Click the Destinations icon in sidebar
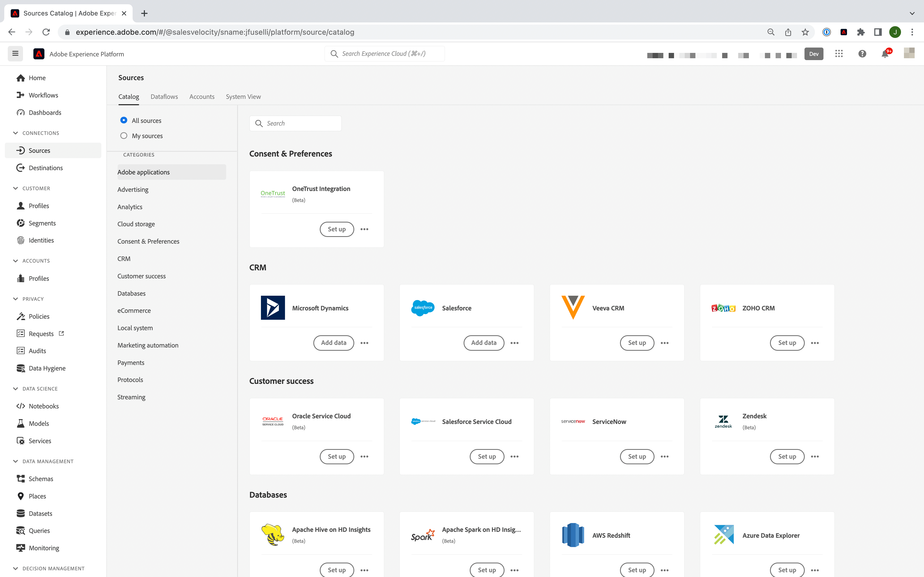This screenshot has width=924, height=577. click(21, 167)
